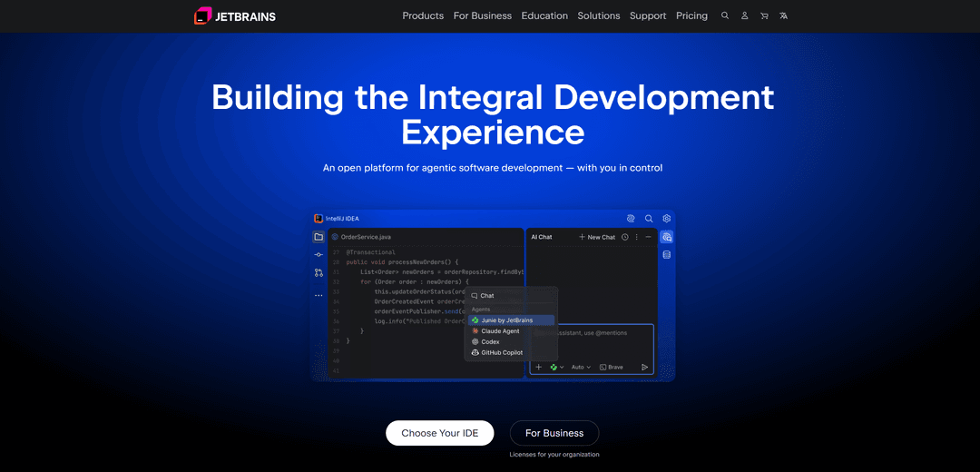
Task: Open the Pricing page link
Action: point(691,15)
